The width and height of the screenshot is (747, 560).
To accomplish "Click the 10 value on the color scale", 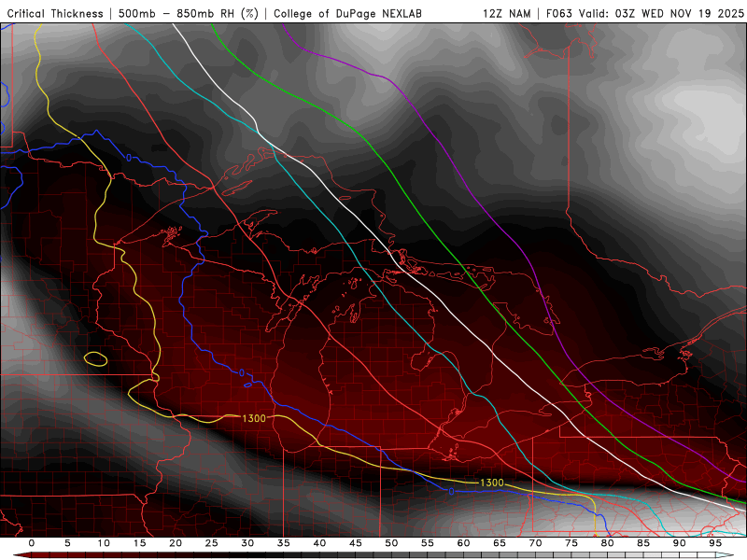I will 104,543.
